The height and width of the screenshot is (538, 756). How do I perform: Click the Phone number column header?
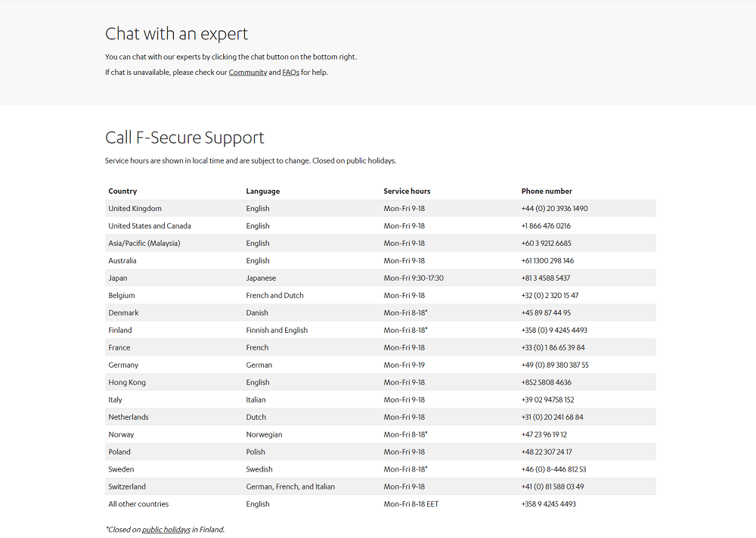547,191
